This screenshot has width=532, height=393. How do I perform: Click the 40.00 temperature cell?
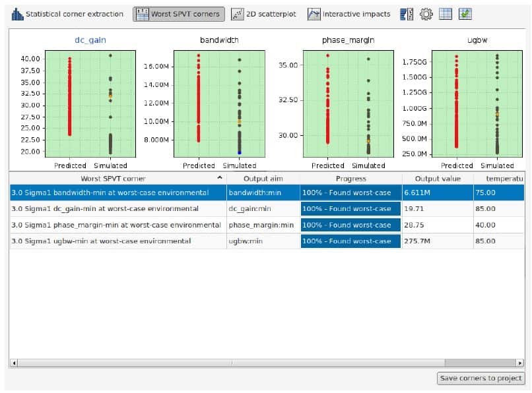[x=499, y=225]
